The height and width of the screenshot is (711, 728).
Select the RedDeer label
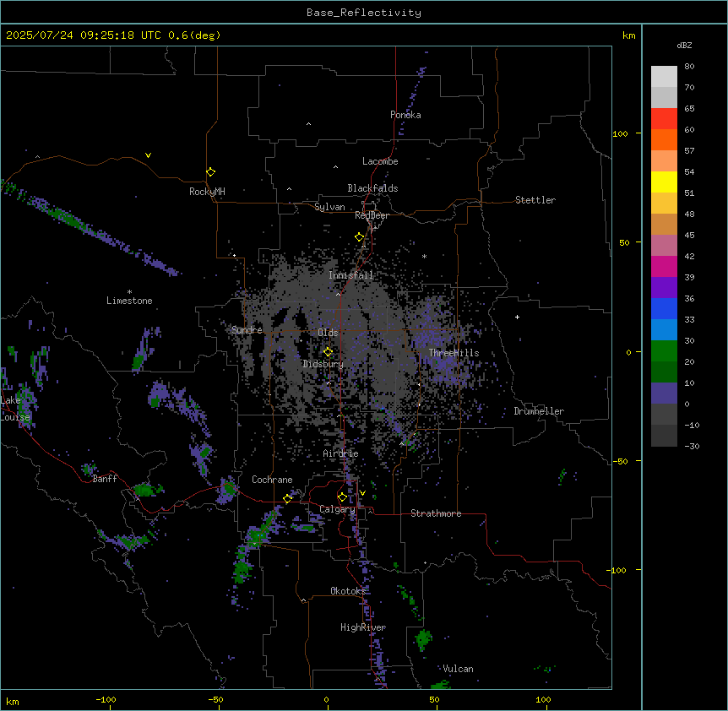pyautogui.click(x=372, y=215)
